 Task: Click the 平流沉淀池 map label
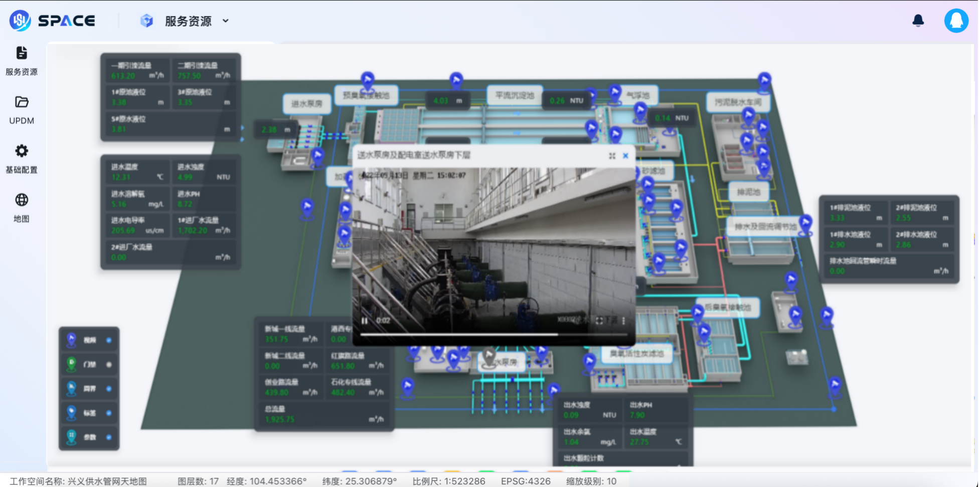[515, 95]
